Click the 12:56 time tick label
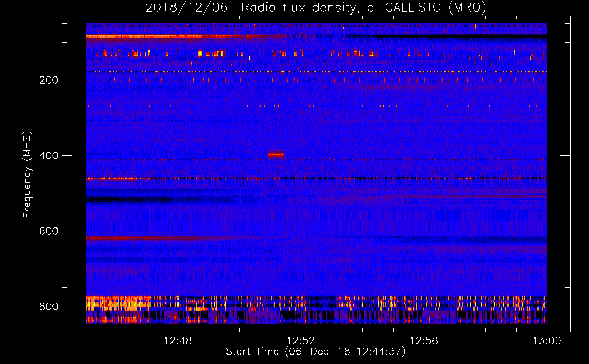This screenshot has width=589, height=364. [x=424, y=341]
